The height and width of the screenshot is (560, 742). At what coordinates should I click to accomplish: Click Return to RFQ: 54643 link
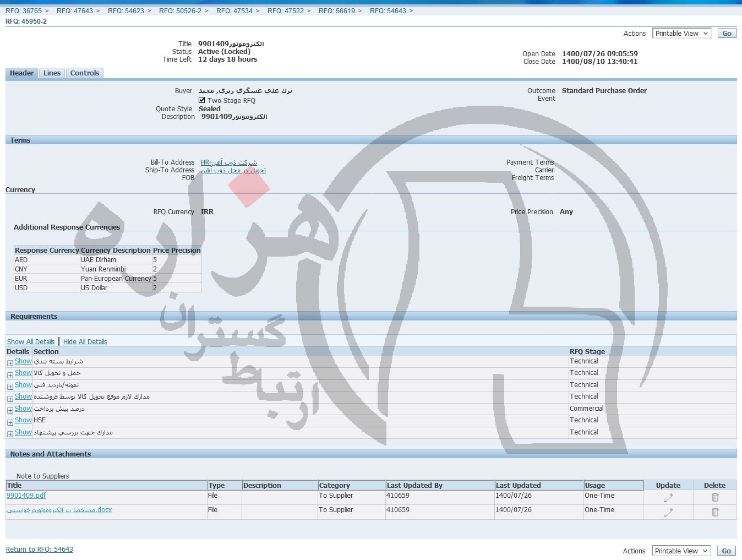(x=40, y=550)
